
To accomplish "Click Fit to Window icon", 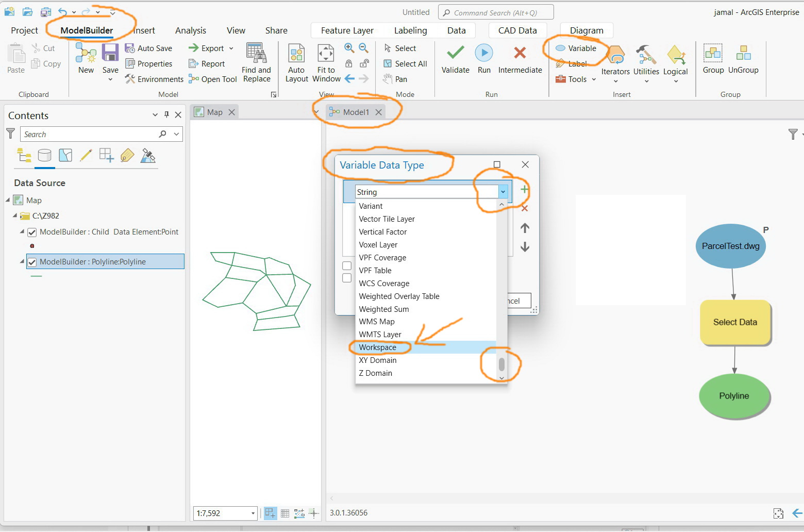I will tap(326, 53).
